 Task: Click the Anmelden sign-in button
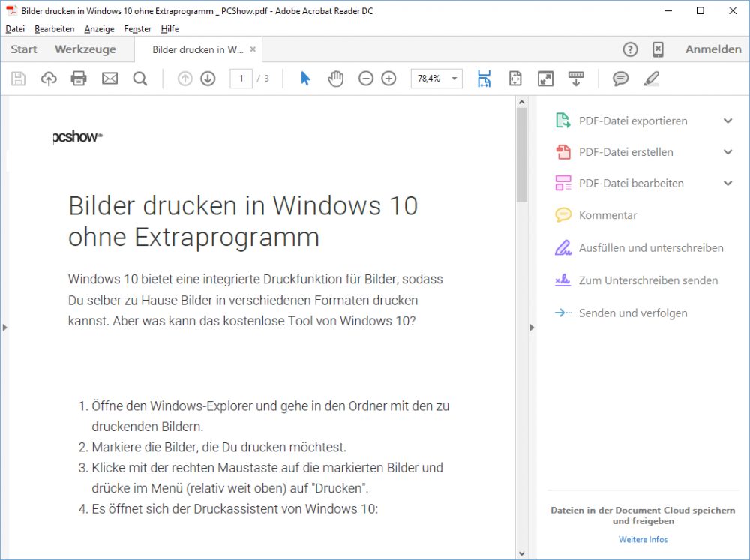[x=713, y=49]
